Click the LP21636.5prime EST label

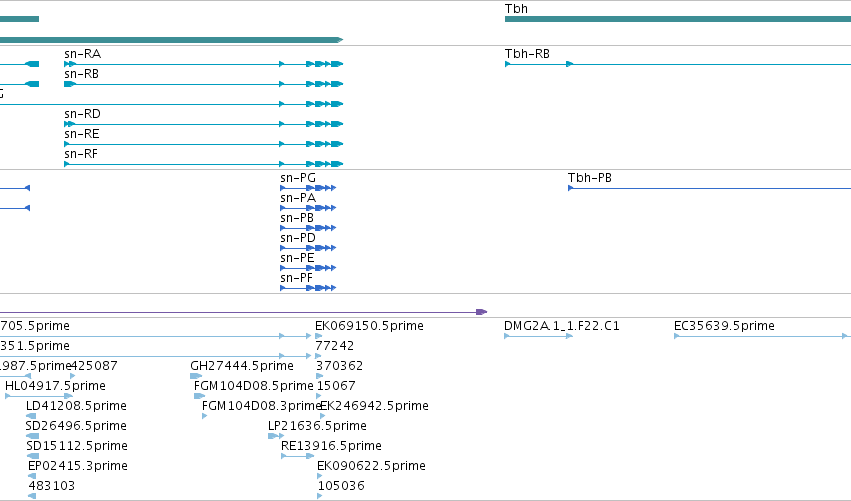(x=317, y=426)
